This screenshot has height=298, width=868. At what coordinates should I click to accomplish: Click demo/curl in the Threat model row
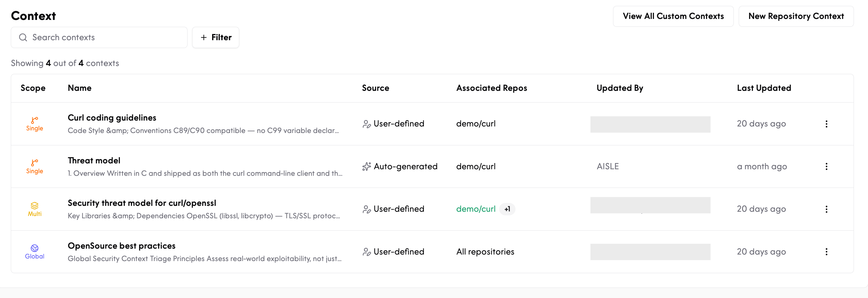point(476,167)
